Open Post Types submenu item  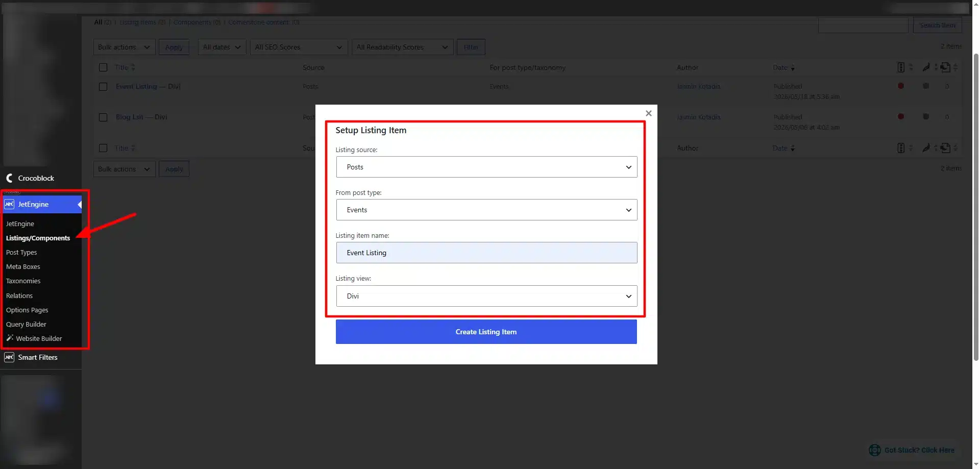pos(21,252)
